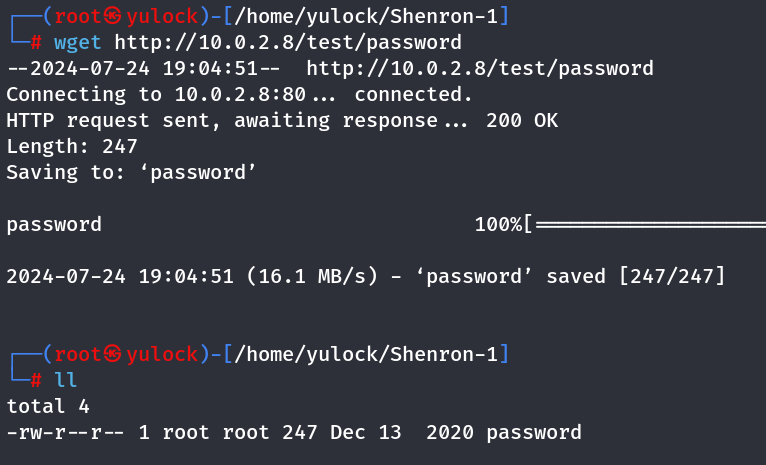Click the ll command text

(66, 380)
